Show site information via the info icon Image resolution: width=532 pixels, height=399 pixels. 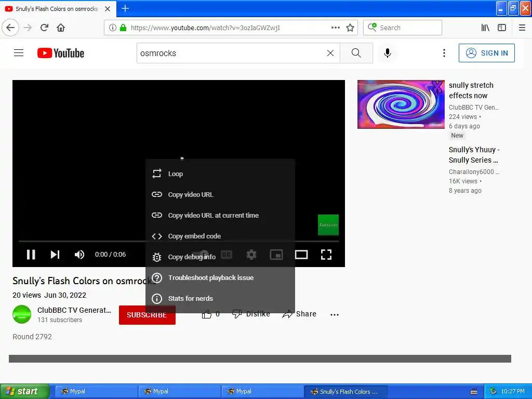[113, 28]
